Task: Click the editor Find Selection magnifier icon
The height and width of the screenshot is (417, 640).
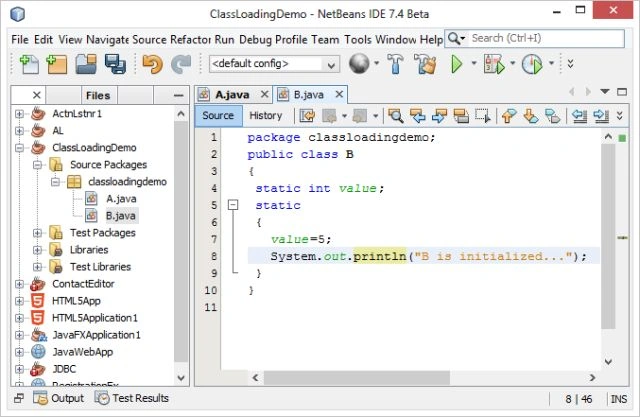Action: [396, 116]
